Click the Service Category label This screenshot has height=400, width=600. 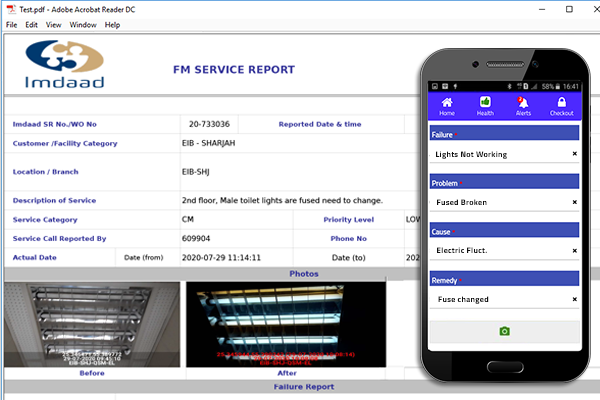coord(45,220)
